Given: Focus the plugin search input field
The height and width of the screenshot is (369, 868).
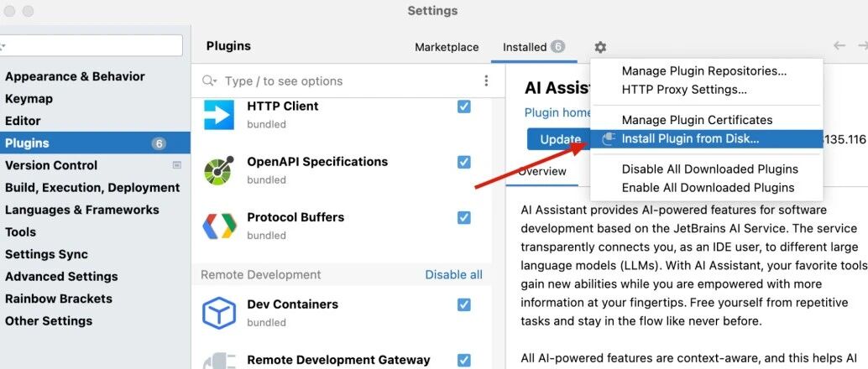Looking at the screenshot, I should 348,81.
